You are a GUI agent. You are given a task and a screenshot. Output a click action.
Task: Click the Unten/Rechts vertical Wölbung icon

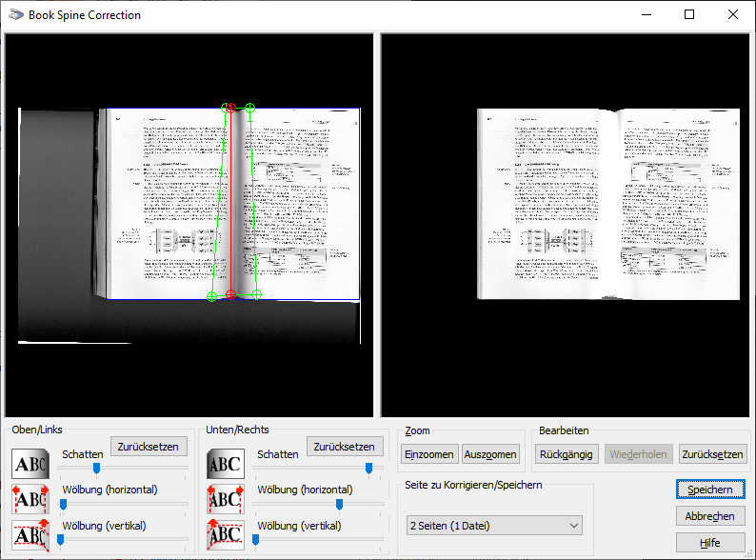225,535
